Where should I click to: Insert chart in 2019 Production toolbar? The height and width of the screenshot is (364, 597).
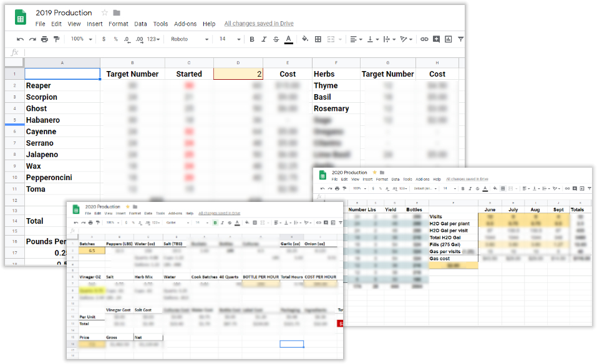pos(449,39)
